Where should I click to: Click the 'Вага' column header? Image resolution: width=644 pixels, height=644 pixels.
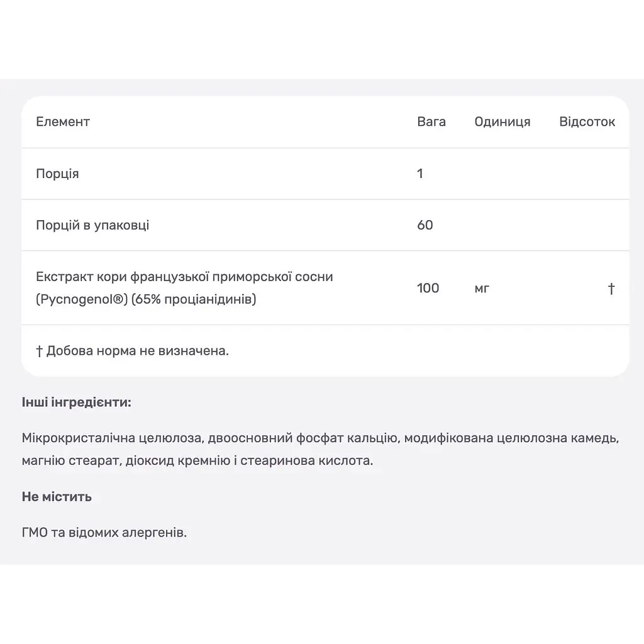(x=431, y=121)
